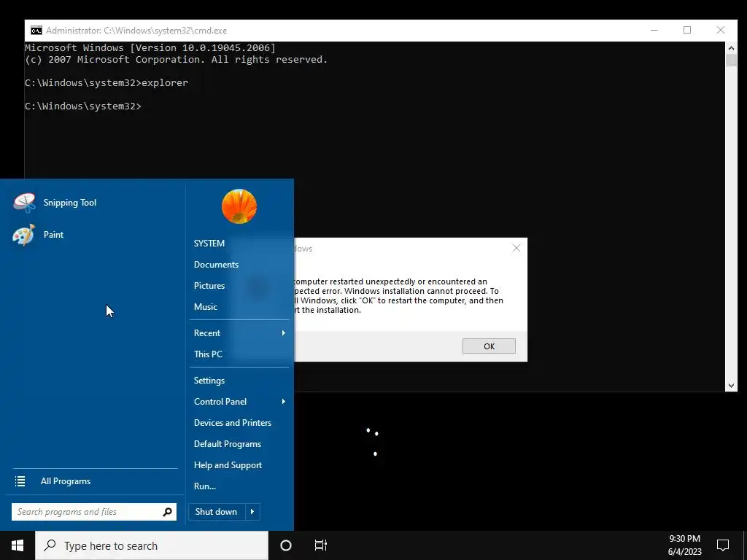Open Settings from start menu

click(209, 381)
